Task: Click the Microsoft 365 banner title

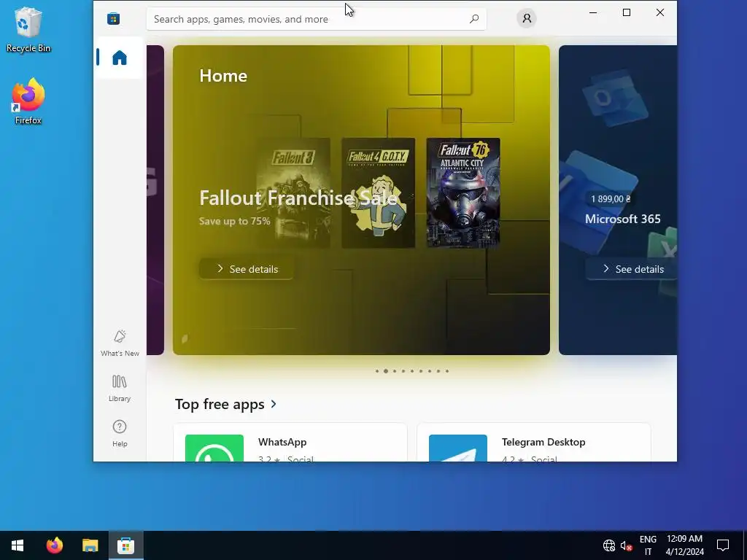Action: pos(623,219)
